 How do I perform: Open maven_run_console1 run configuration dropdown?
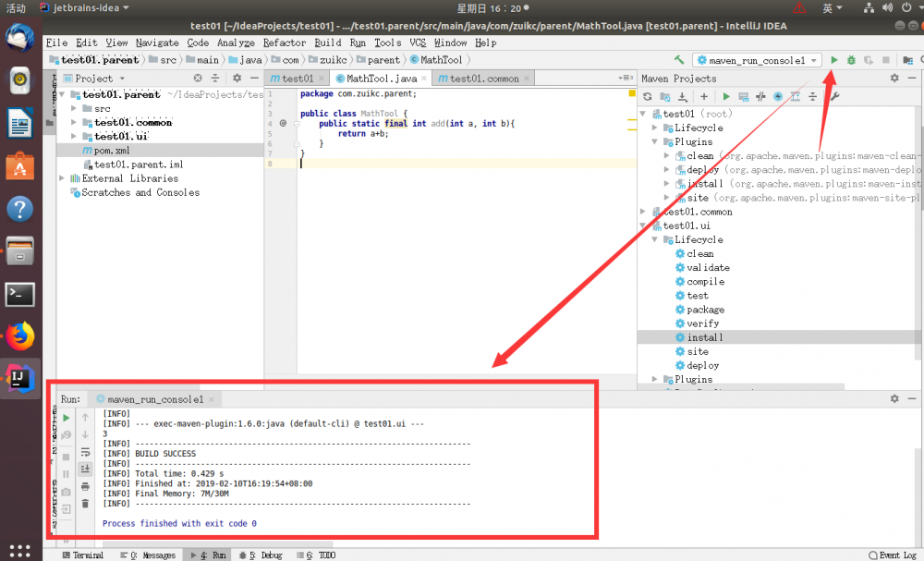pyautogui.click(x=756, y=60)
